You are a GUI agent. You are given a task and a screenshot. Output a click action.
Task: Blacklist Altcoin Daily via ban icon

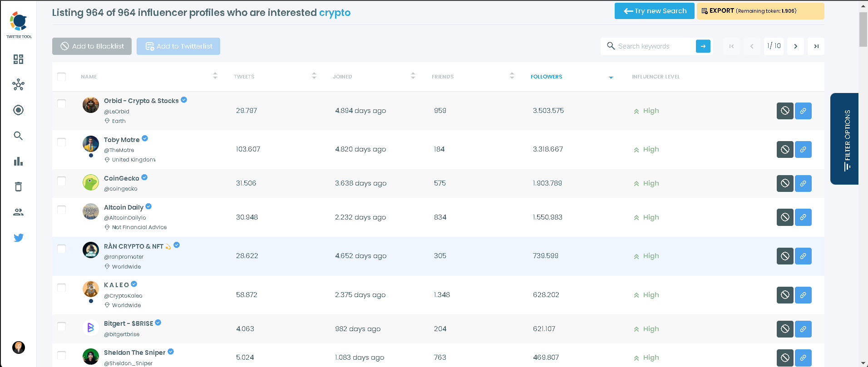coord(785,217)
